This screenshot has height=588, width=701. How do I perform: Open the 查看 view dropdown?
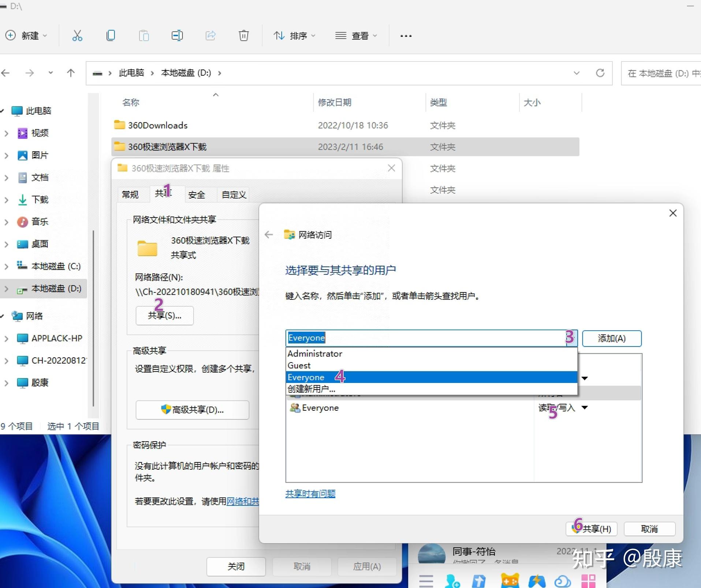(356, 36)
